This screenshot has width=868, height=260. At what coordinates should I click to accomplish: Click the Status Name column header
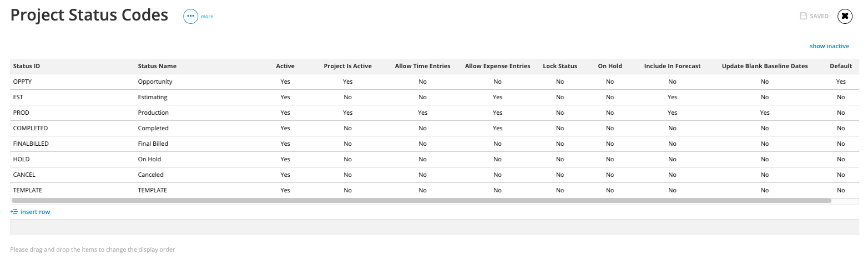point(157,66)
